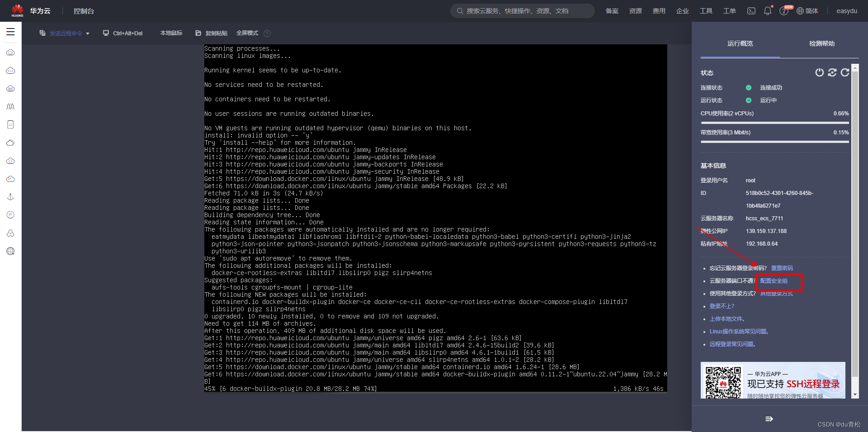868x432 pixels.
Task: Click the CPU使用率 progress bar
Action: 775,123
